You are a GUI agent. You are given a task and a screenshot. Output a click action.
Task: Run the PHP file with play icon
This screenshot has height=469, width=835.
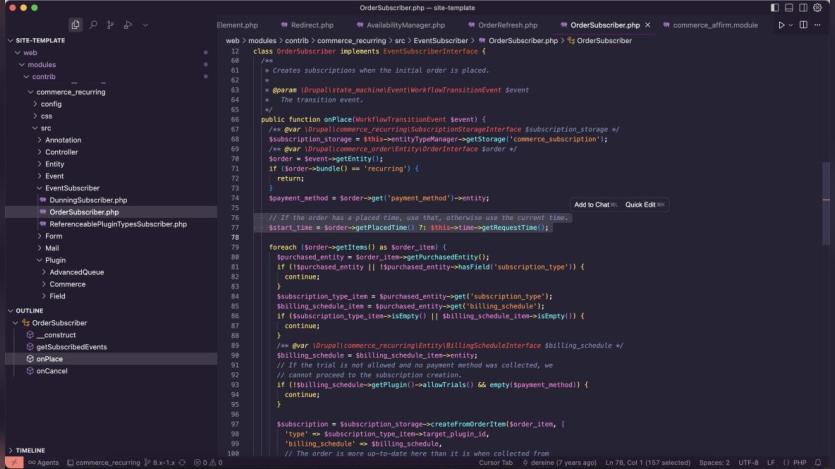[x=781, y=25]
